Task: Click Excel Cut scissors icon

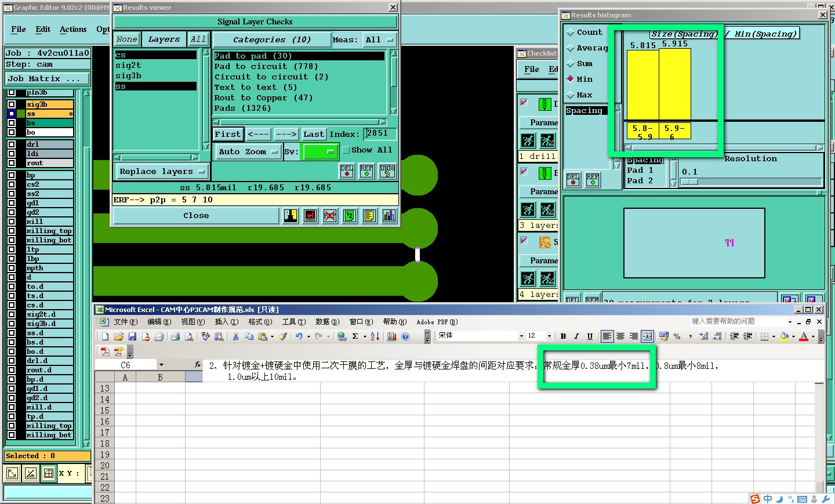Action: [x=235, y=336]
